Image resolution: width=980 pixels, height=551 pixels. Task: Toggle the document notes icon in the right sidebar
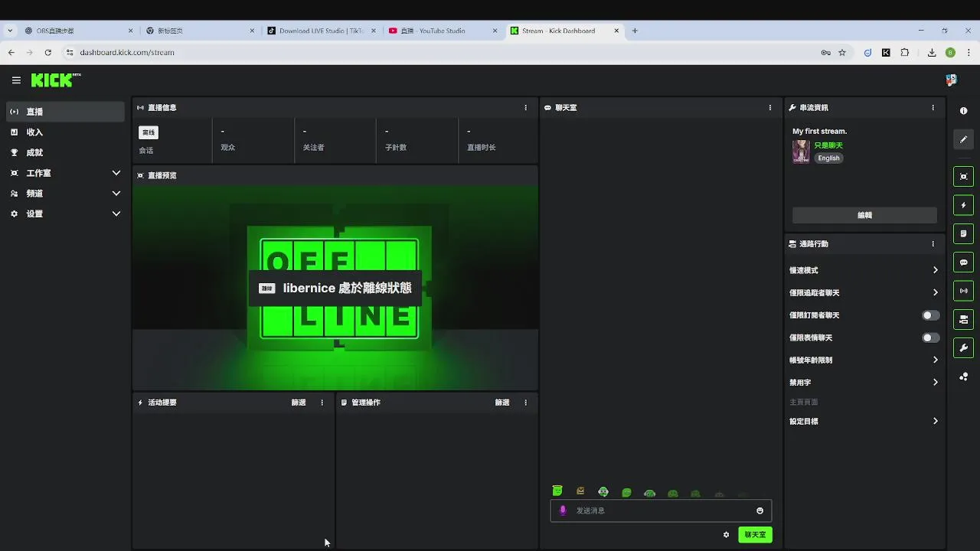(963, 233)
